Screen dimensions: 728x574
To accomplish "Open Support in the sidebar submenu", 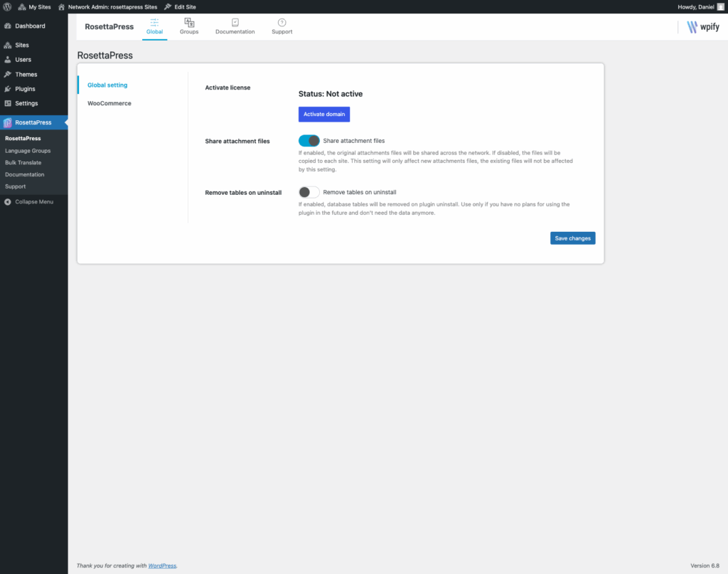I will (x=16, y=186).
